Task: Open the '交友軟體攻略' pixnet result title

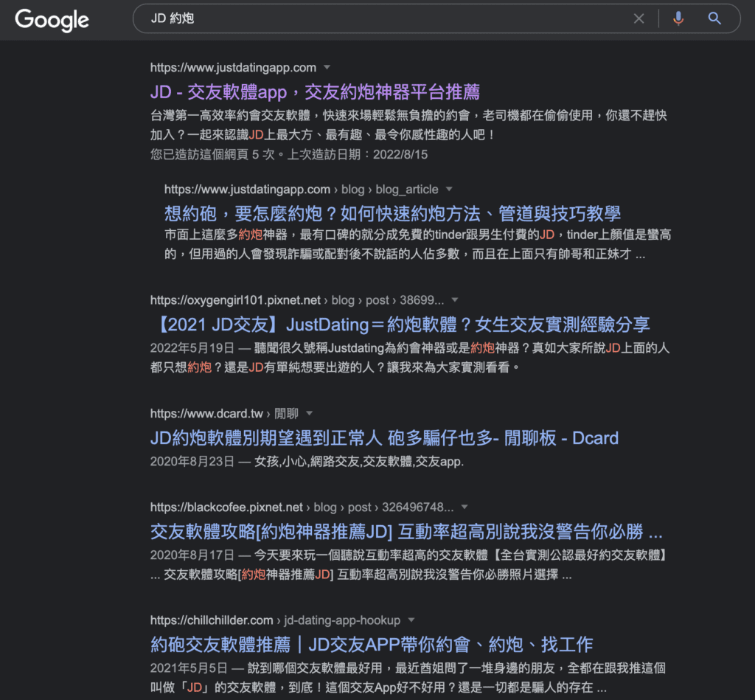Action: pos(406,532)
